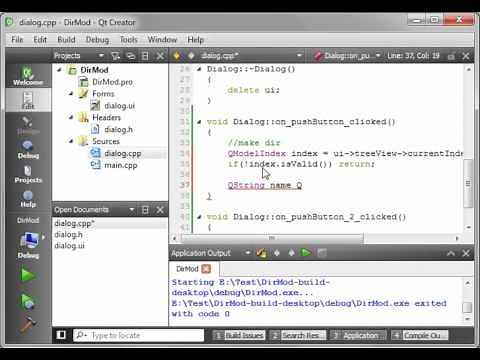
Task: Close the Projects side pane
Action: [x=160, y=56]
